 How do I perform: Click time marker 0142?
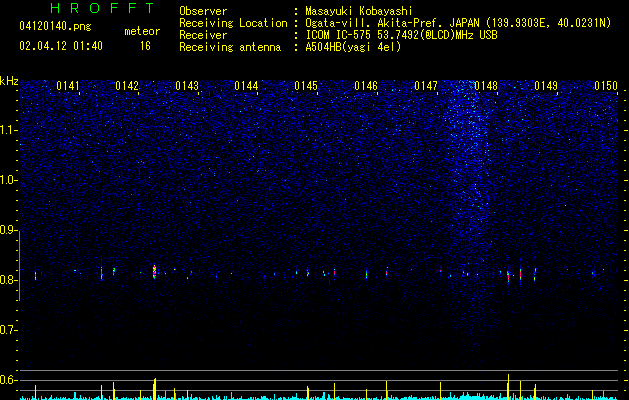click(x=127, y=86)
